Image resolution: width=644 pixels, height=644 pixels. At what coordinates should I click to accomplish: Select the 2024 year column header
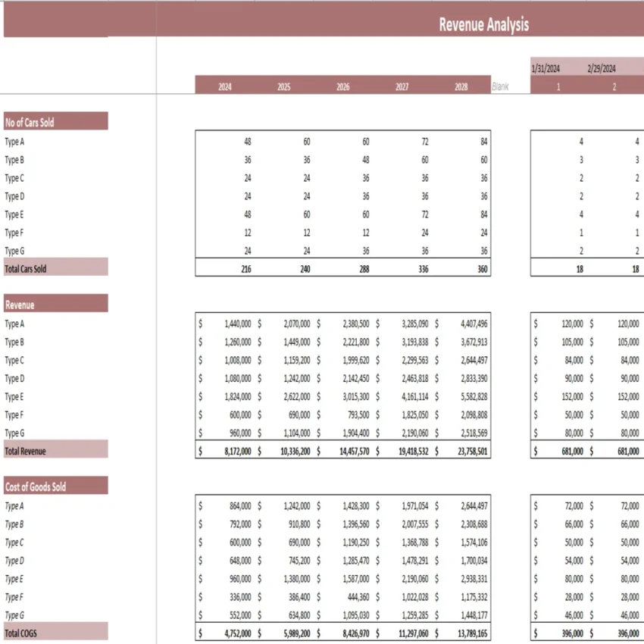tap(225, 86)
